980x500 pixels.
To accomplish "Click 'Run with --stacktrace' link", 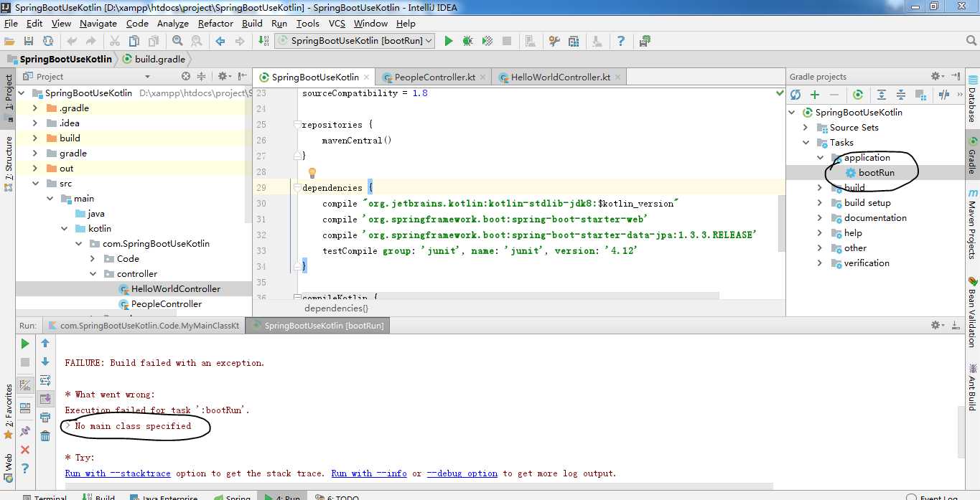I will (x=118, y=473).
